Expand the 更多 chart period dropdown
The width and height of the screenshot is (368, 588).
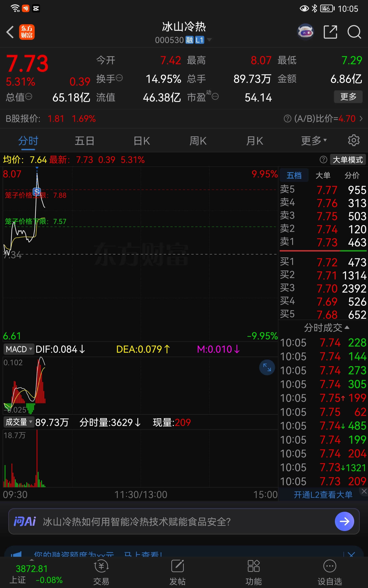[x=314, y=141]
